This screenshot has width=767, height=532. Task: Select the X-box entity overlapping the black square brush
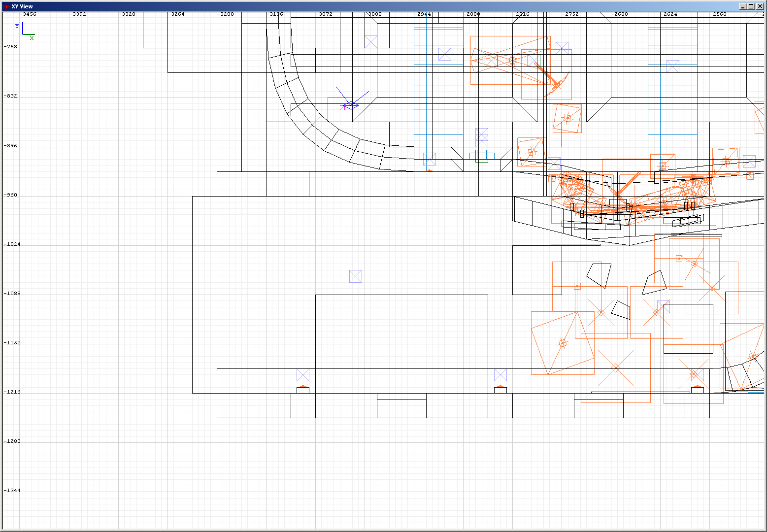click(x=663, y=307)
